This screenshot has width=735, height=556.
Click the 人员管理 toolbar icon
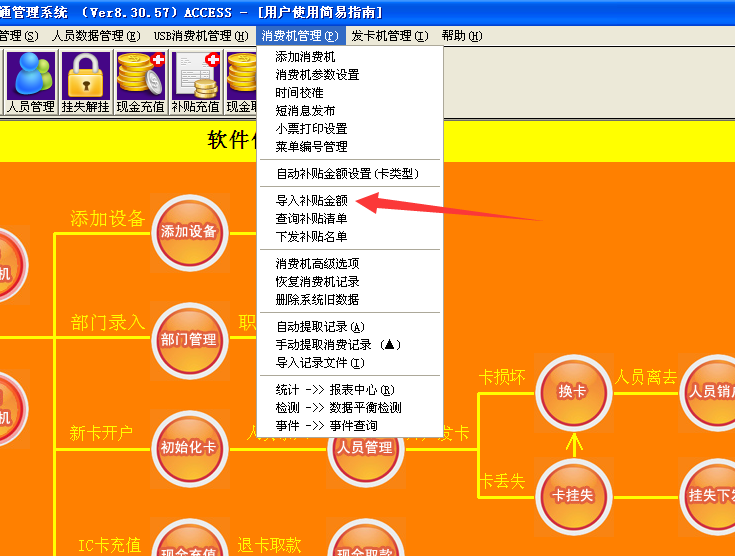31,82
